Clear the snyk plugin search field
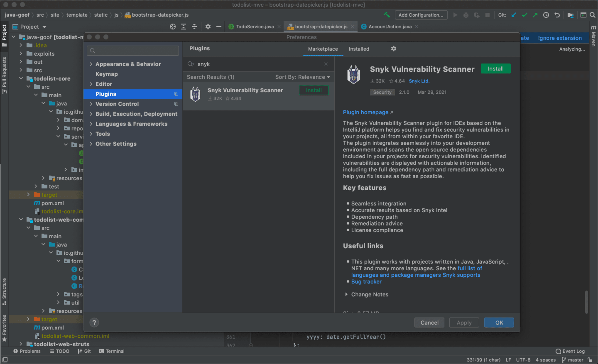 point(326,64)
